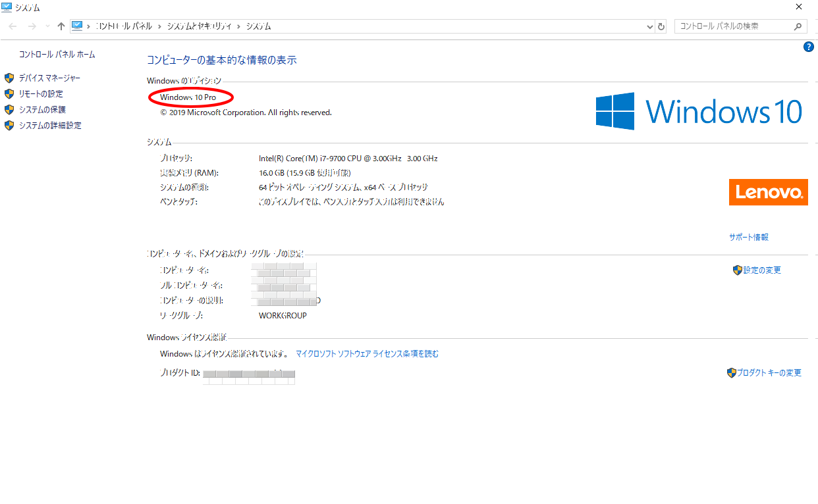Expand chevron before コントロール パネル breadcrumb
This screenshot has height=504, width=818.
[x=89, y=26]
